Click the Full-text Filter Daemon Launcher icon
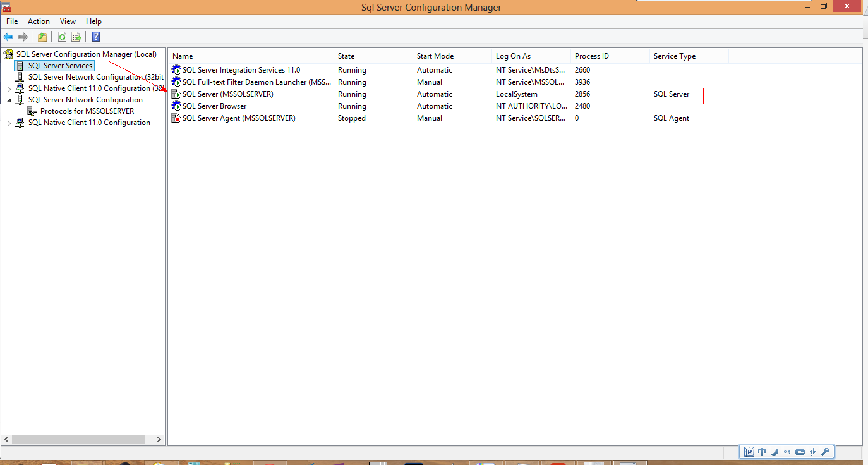The height and width of the screenshot is (465, 868). (176, 82)
